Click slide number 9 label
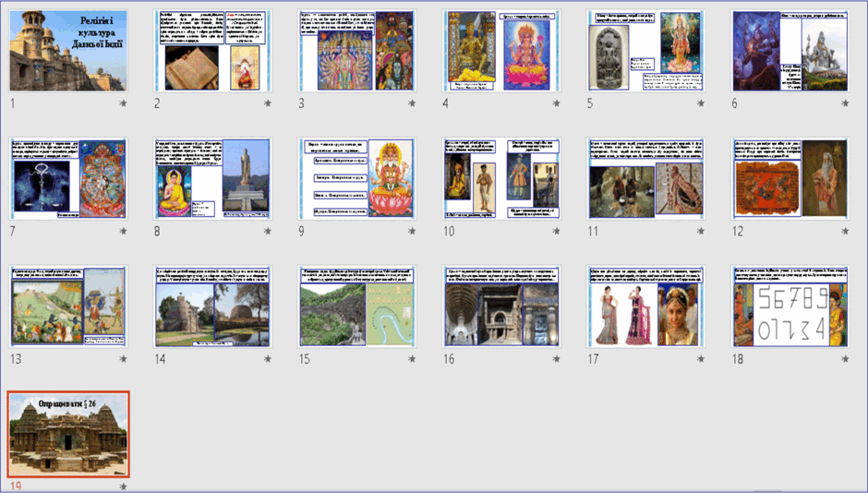 click(302, 232)
